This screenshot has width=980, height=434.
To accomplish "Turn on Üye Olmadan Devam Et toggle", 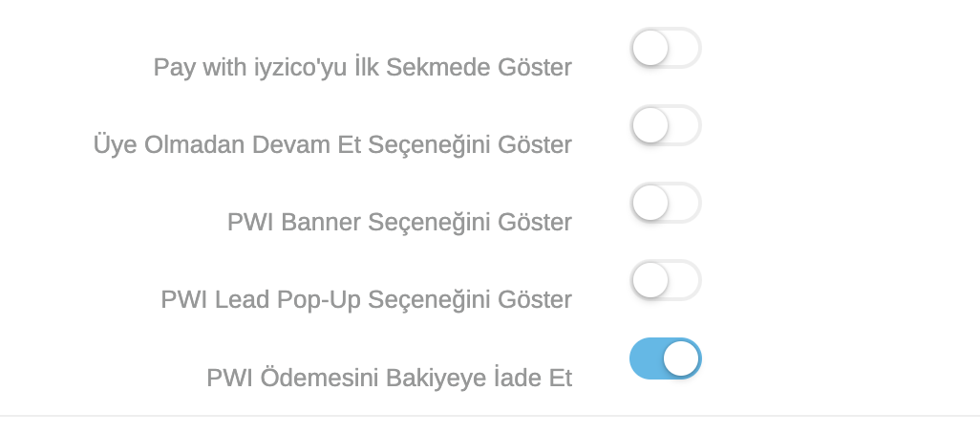I will point(666,125).
